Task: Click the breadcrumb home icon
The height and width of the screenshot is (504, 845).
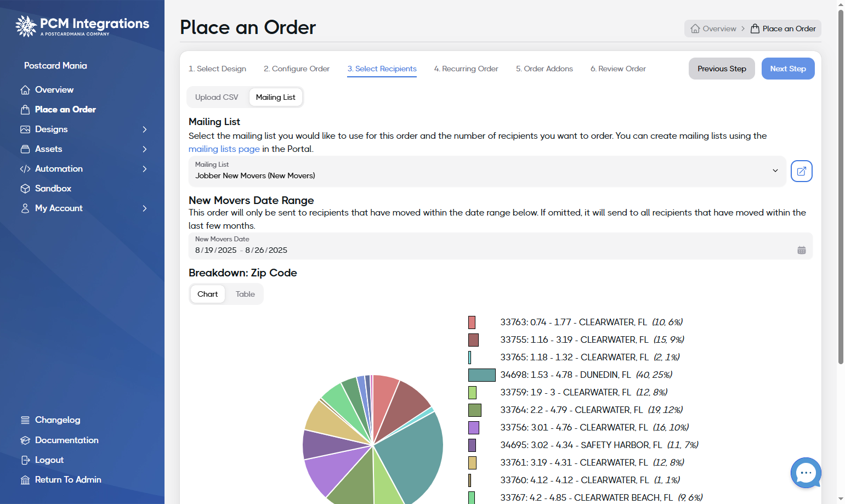Action: (x=695, y=29)
